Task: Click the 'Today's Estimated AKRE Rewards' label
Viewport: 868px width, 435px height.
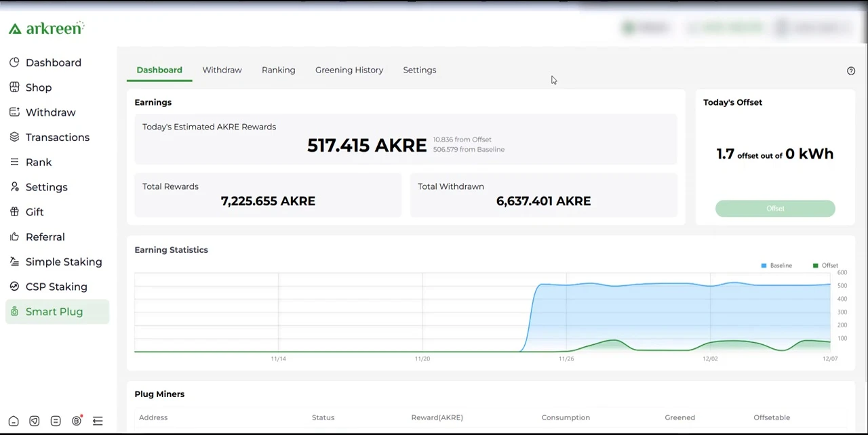Action: tap(209, 127)
